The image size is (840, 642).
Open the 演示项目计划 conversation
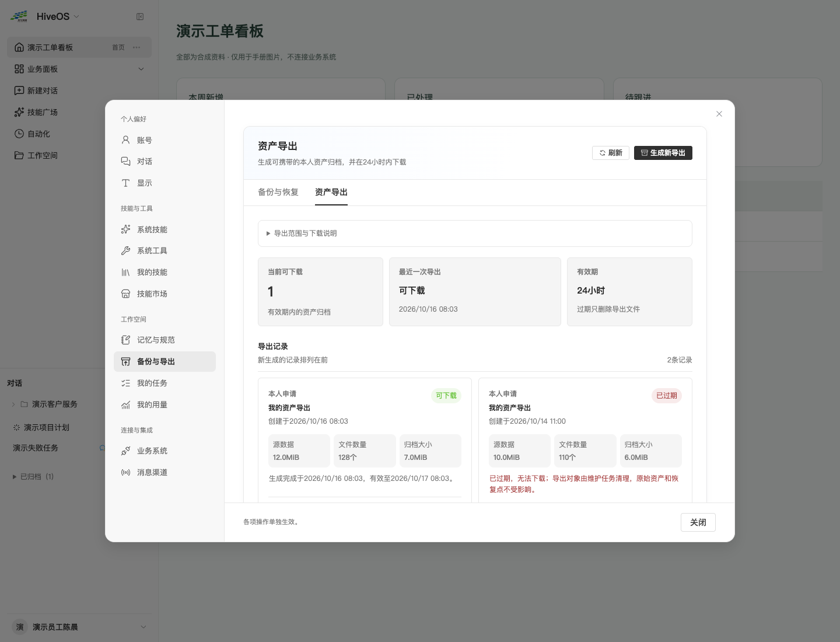(47, 428)
